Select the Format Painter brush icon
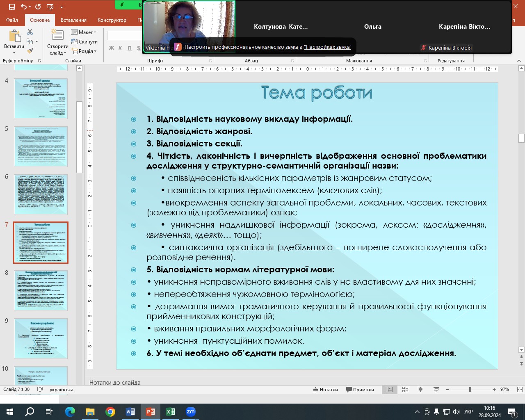The image size is (525, 420). pos(30,51)
